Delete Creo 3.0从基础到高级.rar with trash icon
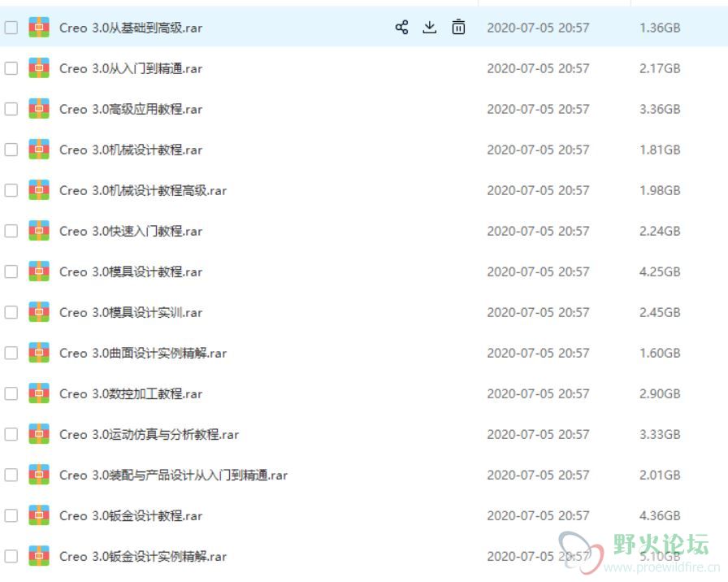Viewport: 728px width, 582px height. pyautogui.click(x=458, y=28)
